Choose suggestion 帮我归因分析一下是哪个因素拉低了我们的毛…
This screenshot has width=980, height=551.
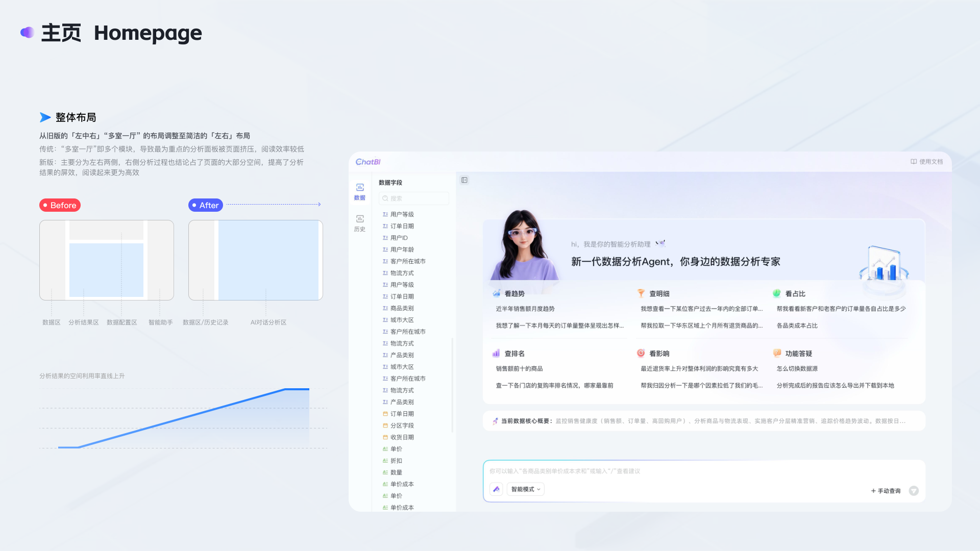point(702,386)
